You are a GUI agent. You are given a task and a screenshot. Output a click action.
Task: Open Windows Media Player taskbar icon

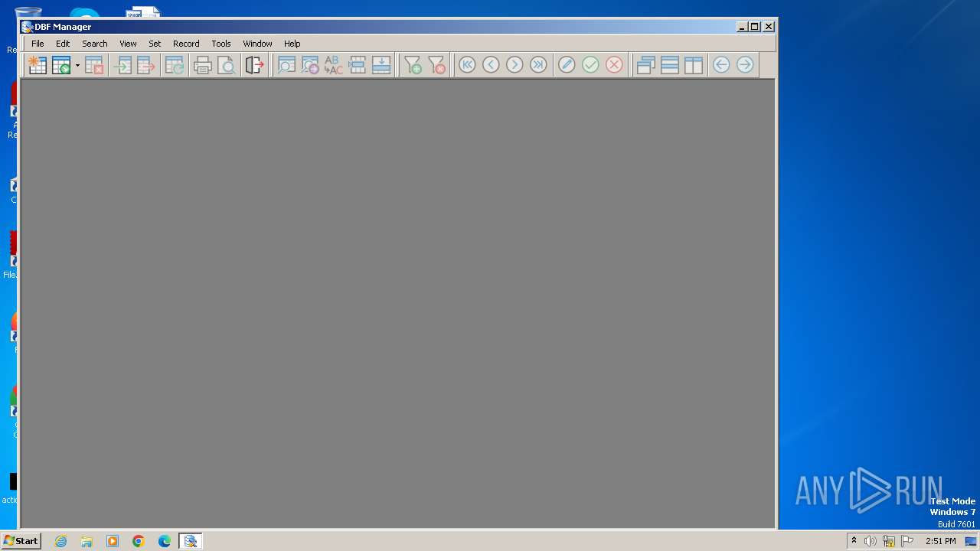coord(113,541)
